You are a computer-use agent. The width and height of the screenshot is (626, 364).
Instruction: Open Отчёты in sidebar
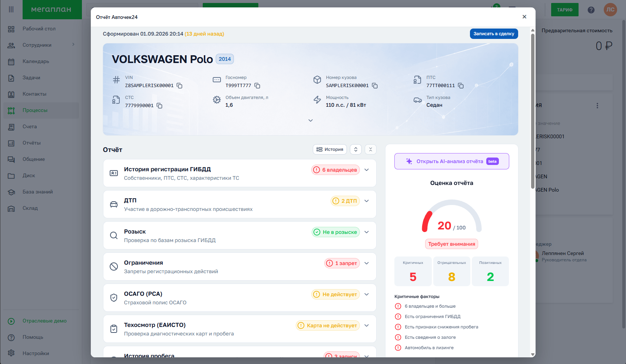pos(41,143)
